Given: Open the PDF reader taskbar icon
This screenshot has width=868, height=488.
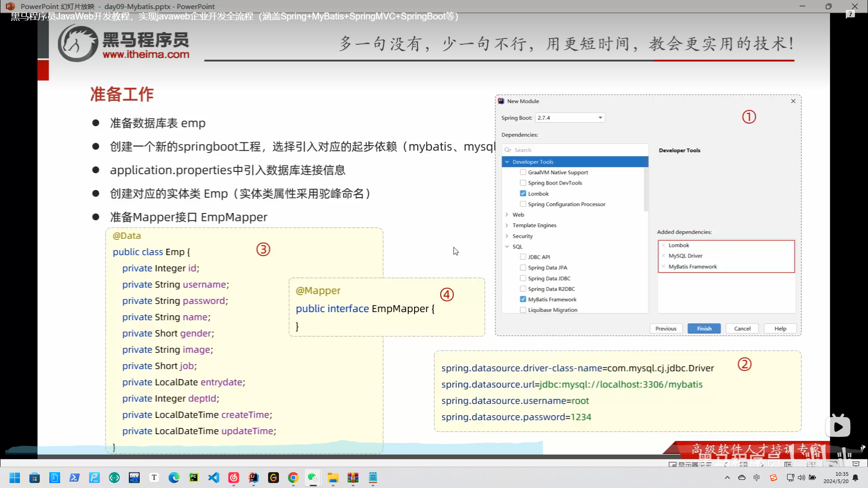Looking at the screenshot, I should click(x=94, y=478).
